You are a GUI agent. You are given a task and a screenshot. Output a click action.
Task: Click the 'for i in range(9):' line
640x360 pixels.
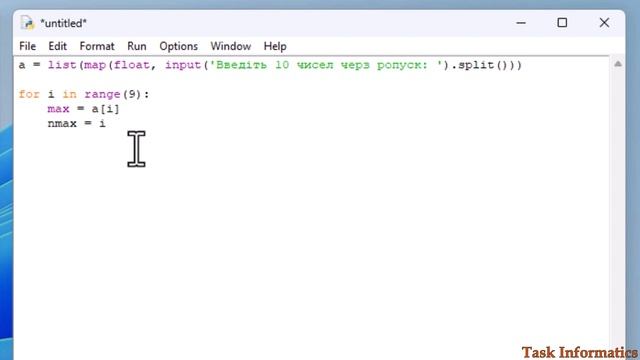pyautogui.click(x=84, y=94)
